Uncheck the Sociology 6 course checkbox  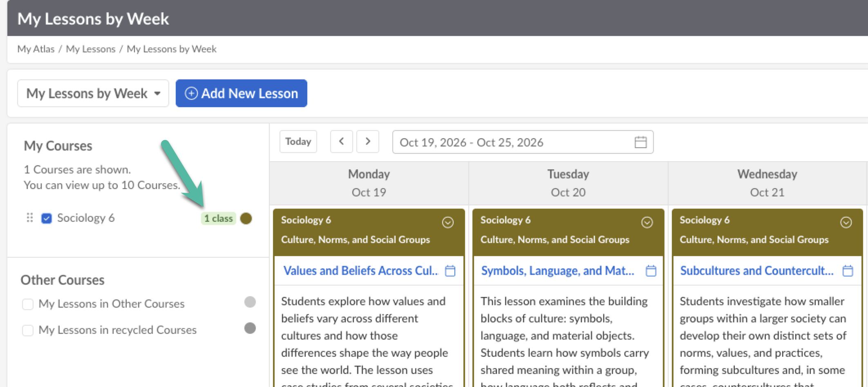(x=47, y=218)
